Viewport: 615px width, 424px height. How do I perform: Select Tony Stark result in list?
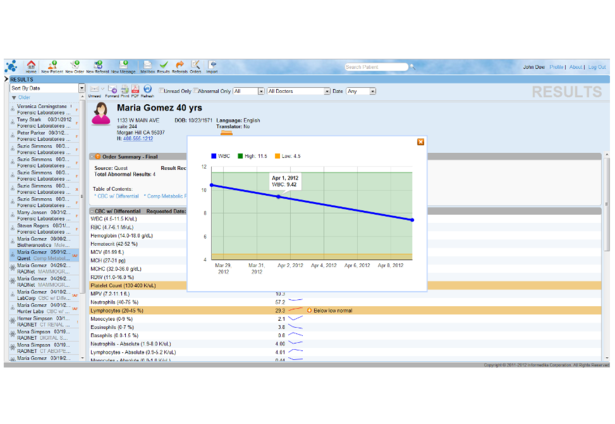pyautogui.click(x=44, y=122)
